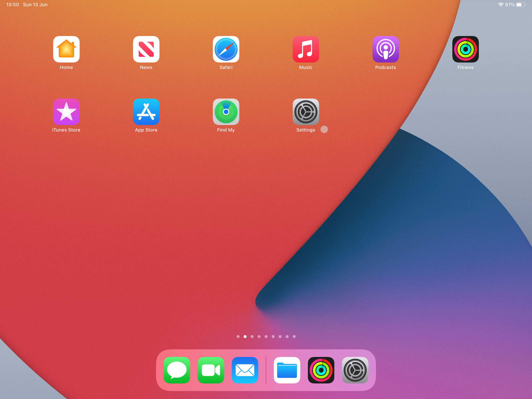Image resolution: width=532 pixels, height=399 pixels.
Task: Open Messages from the dock
Action: pos(177,370)
